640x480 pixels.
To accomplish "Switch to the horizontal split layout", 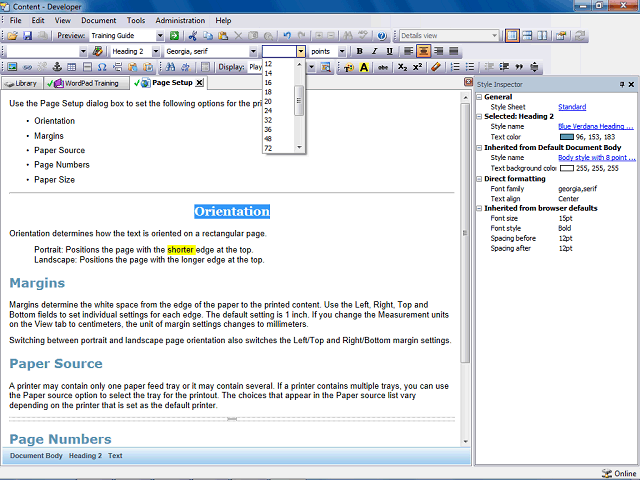I will tap(527, 36).
